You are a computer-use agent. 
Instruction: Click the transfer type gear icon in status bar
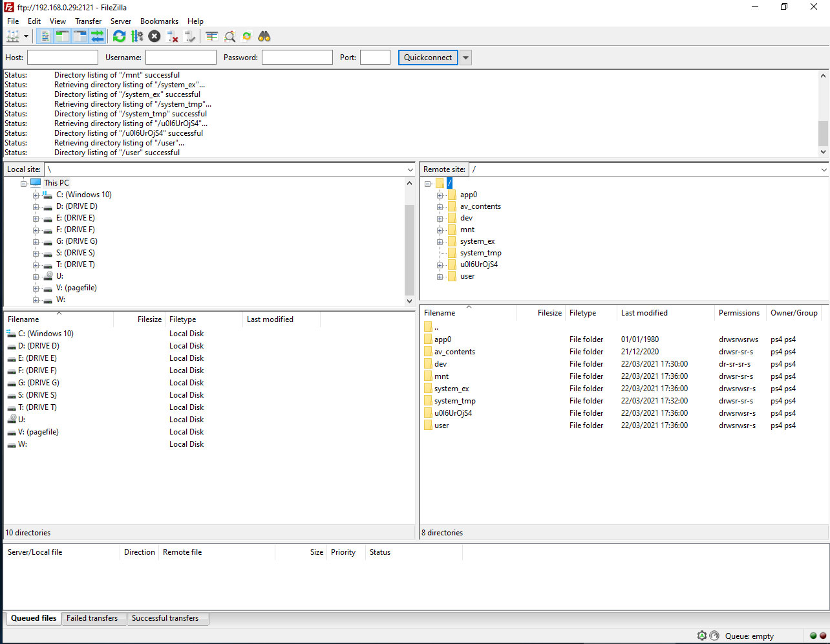702,636
